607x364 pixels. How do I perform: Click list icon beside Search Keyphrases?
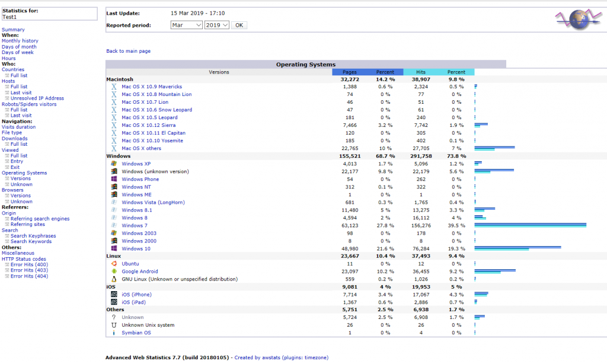pos(7,236)
